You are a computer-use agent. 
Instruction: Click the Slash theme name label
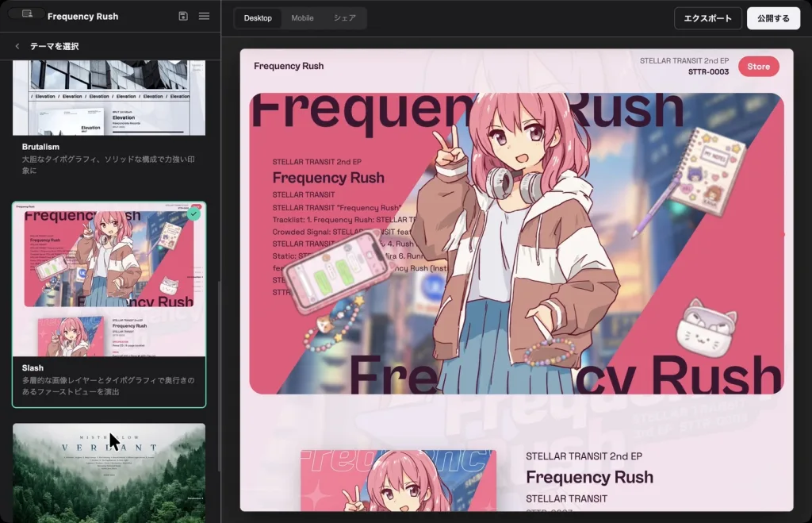(33, 367)
